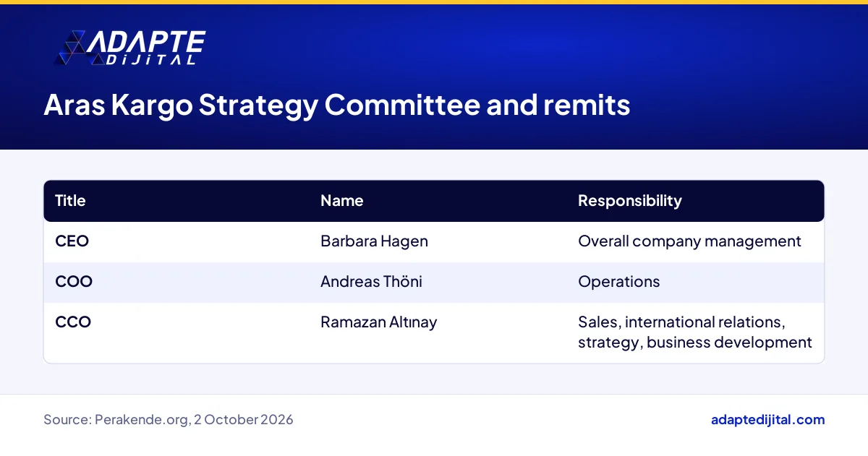Open the adaptedijital.com link
868x456 pixels.
[767, 420]
